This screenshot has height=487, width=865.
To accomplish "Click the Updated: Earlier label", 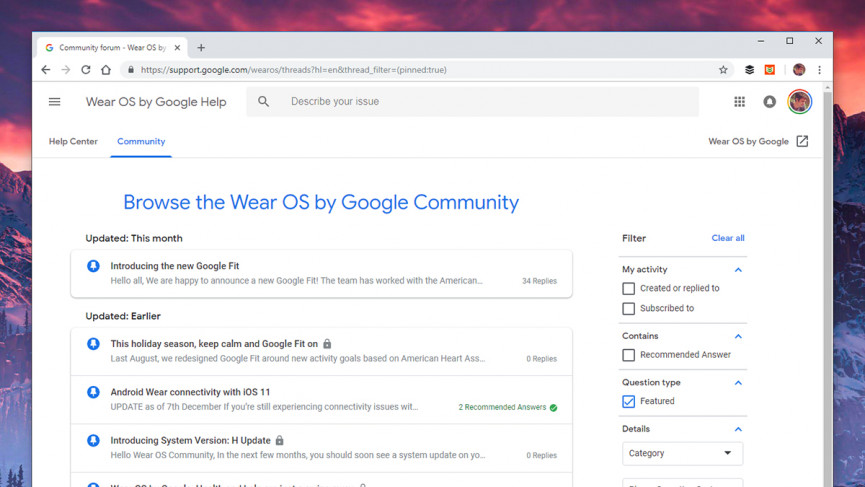I will (x=123, y=316).
